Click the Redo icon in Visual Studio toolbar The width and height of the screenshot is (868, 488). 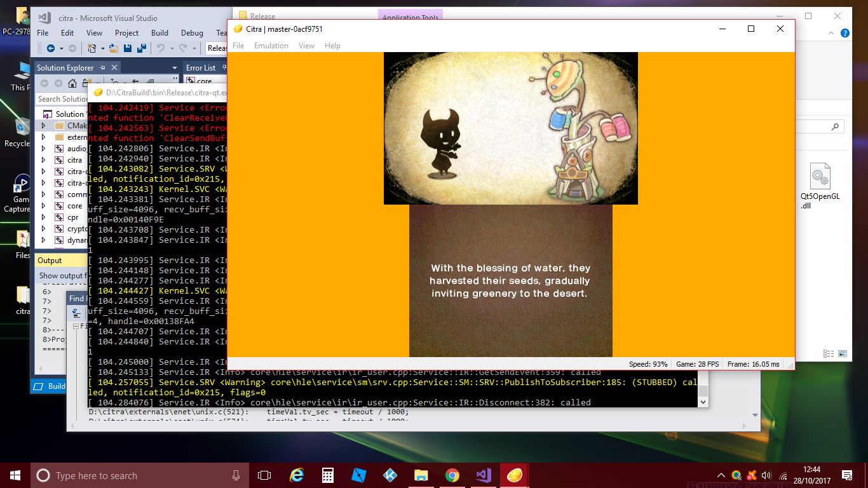click(x=182, y=48)
